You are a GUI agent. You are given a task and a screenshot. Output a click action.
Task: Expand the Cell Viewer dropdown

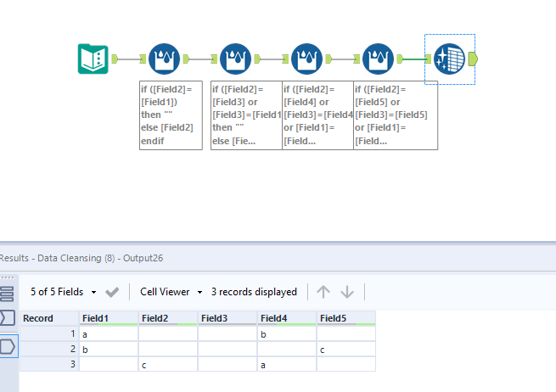coord(171,292)
